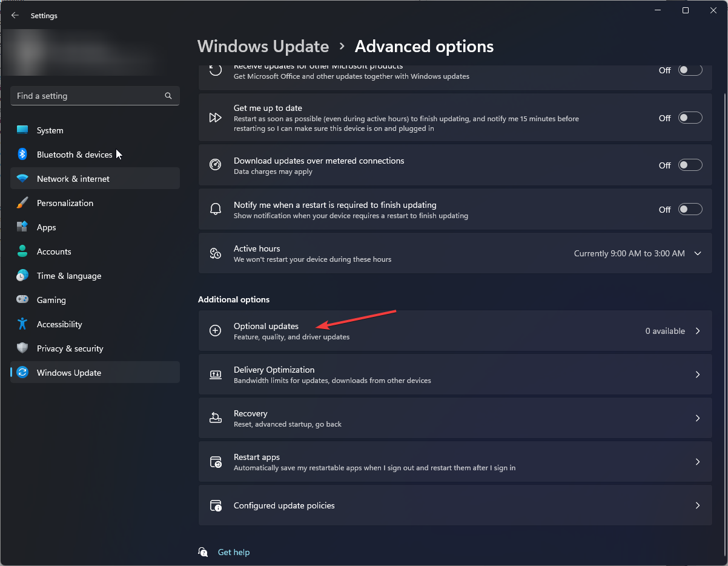Viewport: 728px width, 566px height.
Task: Click the Gaming controller icon in sidebar
Action: pyautogui.click(x=22, y=300)
